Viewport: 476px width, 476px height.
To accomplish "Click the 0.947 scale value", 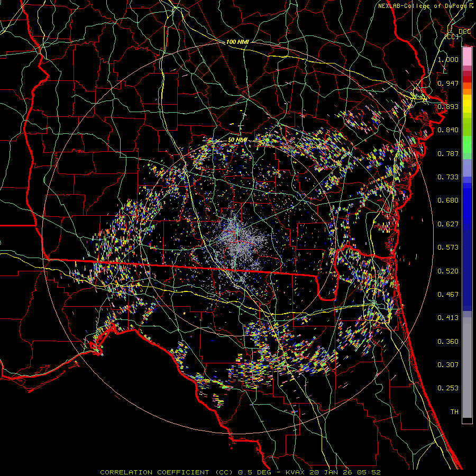I will pos(448,84).
